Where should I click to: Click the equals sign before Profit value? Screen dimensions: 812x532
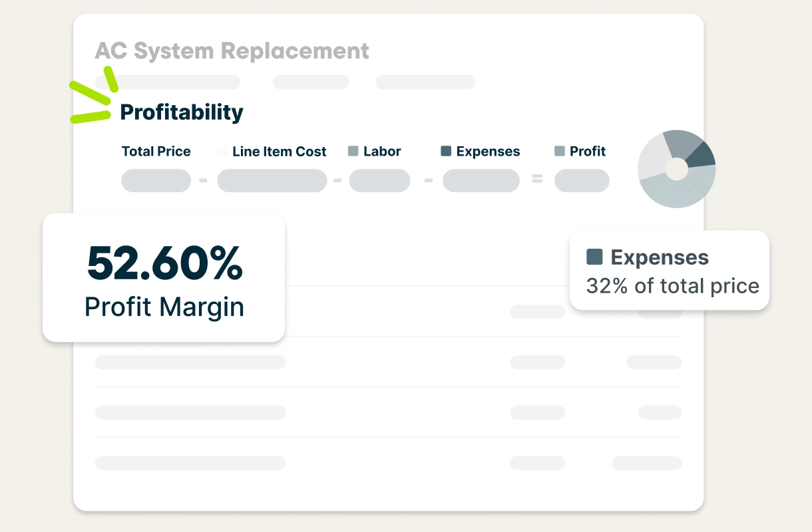pos(538,180)
